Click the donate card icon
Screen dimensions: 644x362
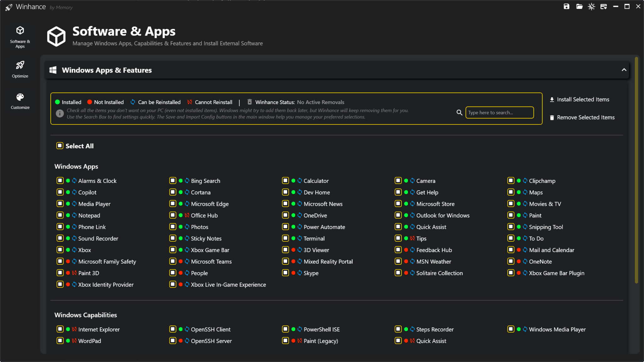pyautogui.click(x=604, y=6)
